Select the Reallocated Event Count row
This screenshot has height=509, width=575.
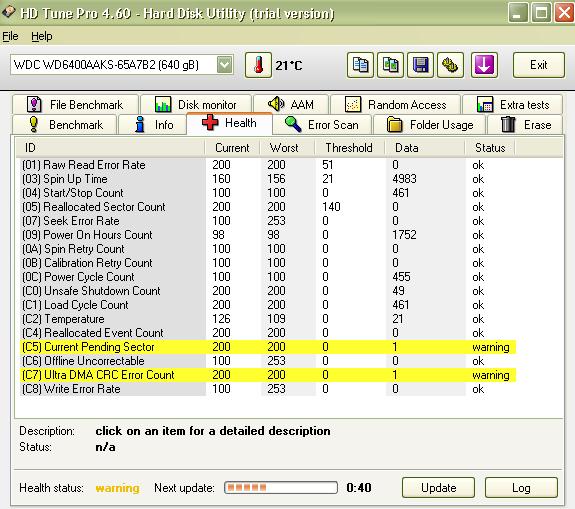[268, 333]
